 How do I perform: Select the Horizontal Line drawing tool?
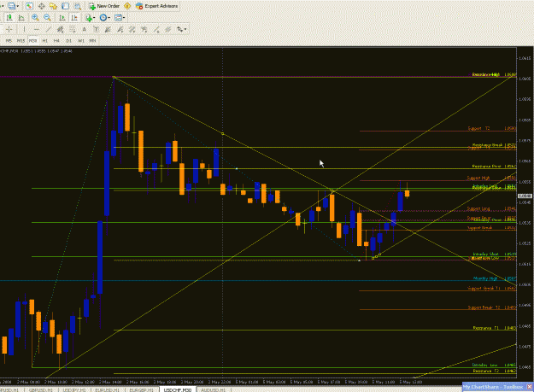(36, 30)
